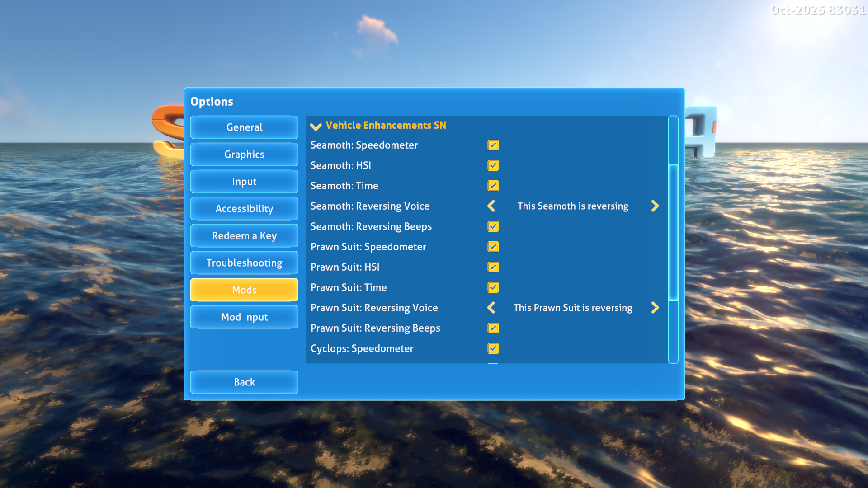Toggle Seamoth: Time checkbox
The image size is (868, 488).
point(493,186)
